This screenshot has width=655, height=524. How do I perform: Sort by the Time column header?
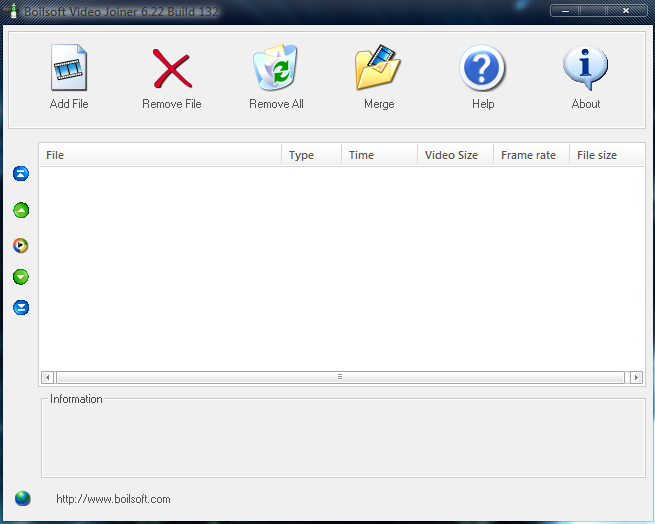(380, 155)
